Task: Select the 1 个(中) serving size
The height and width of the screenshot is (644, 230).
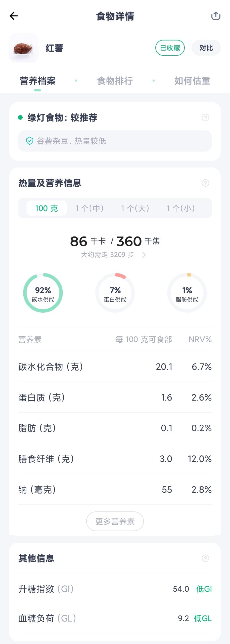Action: point(89,208)
